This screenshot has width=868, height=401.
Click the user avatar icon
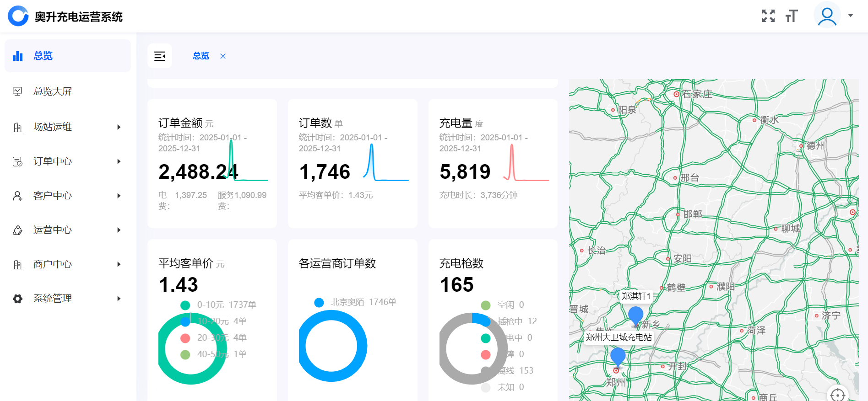click(827, 16)
